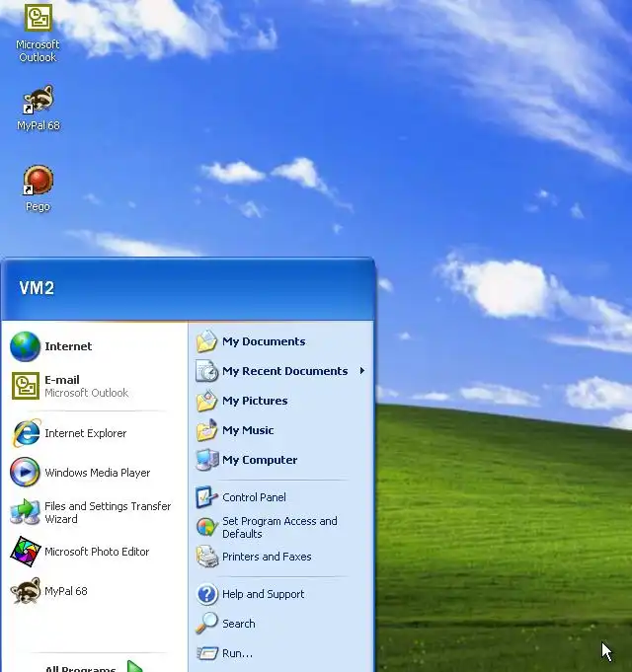
Task: Open the Internet menu entry
Action: coord(95,346)
